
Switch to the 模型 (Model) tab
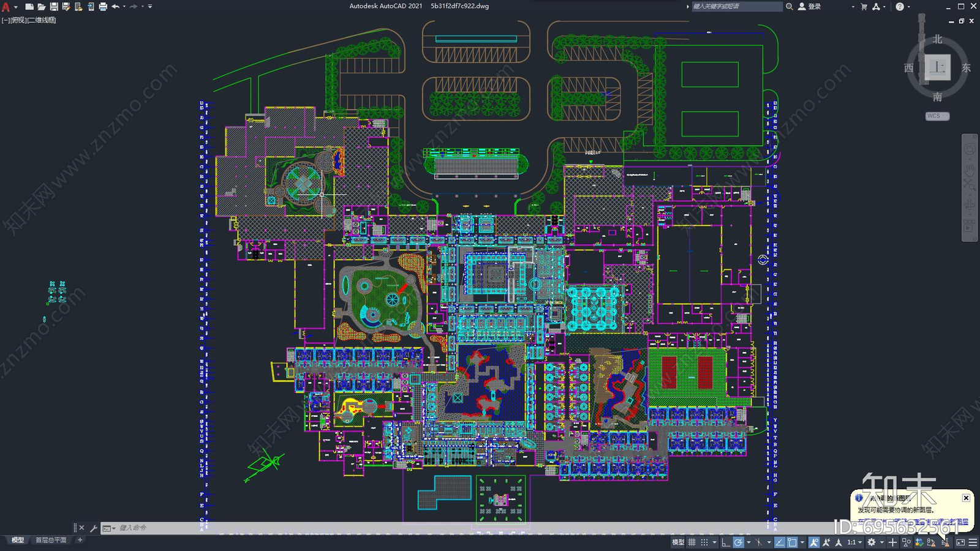tap(18, 540)
